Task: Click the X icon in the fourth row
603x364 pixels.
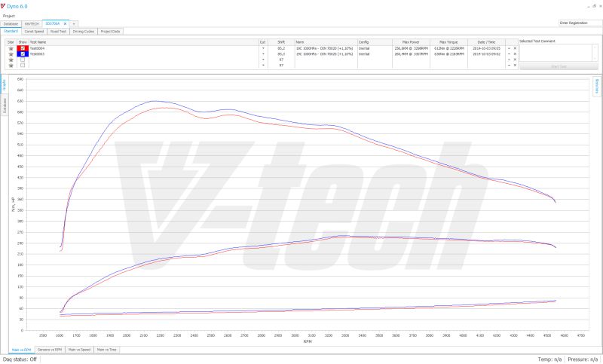Action: [x=515, y=66]
